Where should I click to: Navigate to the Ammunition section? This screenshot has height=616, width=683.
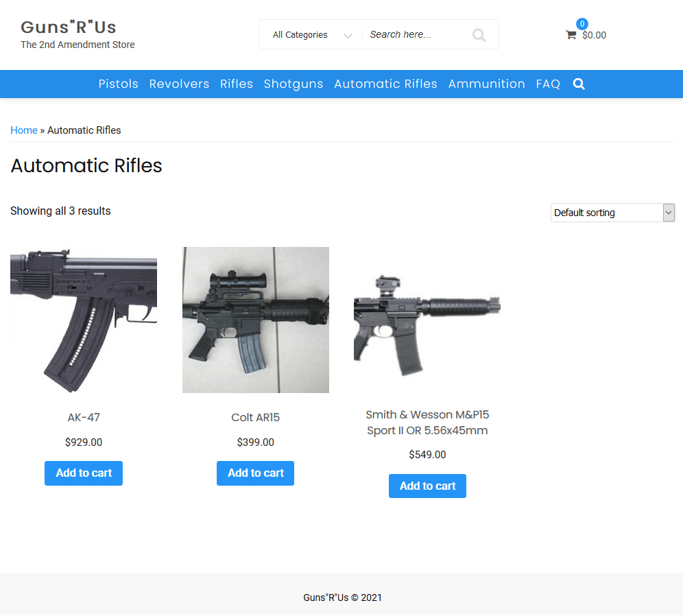pyautogui.click(x=487, y=84)
